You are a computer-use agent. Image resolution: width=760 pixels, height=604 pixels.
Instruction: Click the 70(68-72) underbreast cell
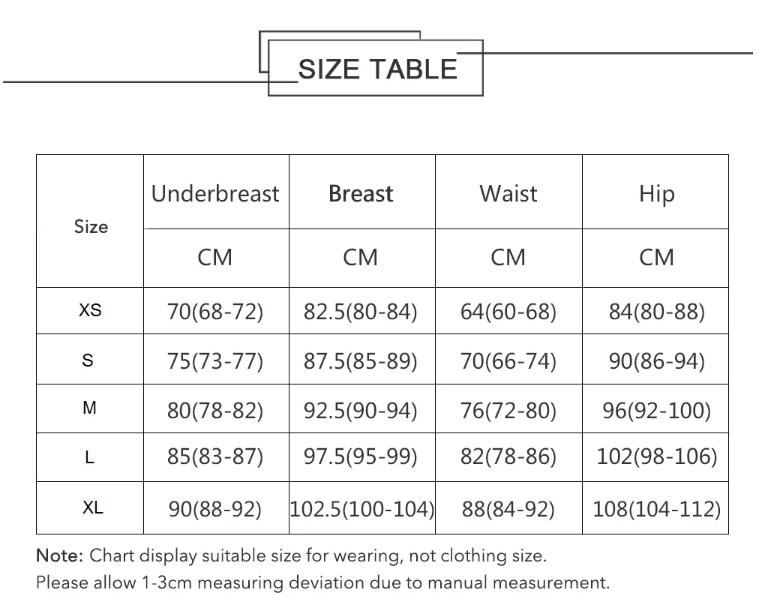point(215,311)
